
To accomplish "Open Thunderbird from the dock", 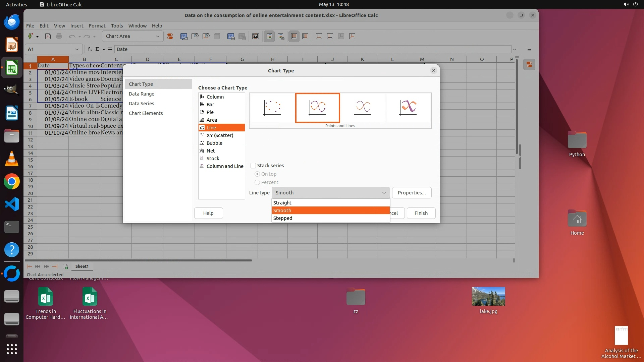I will [x=12, y=22].
